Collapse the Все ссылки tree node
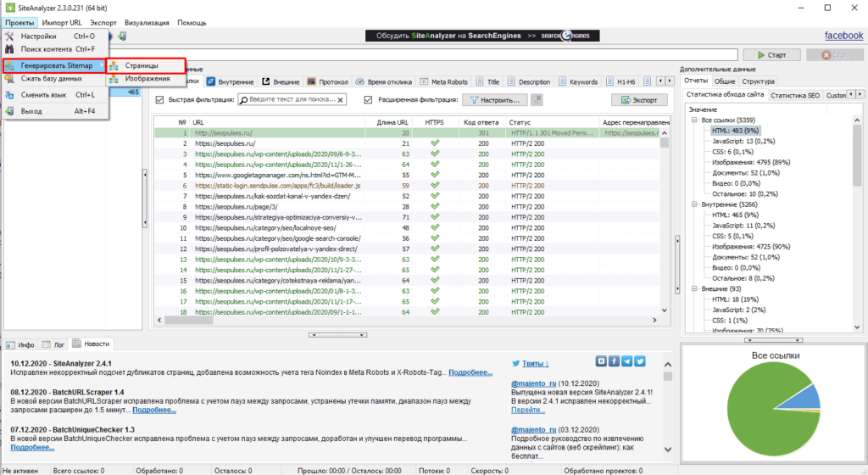This screenshot has width=868, height=475. pyautogui.click(x=694, y=120)
